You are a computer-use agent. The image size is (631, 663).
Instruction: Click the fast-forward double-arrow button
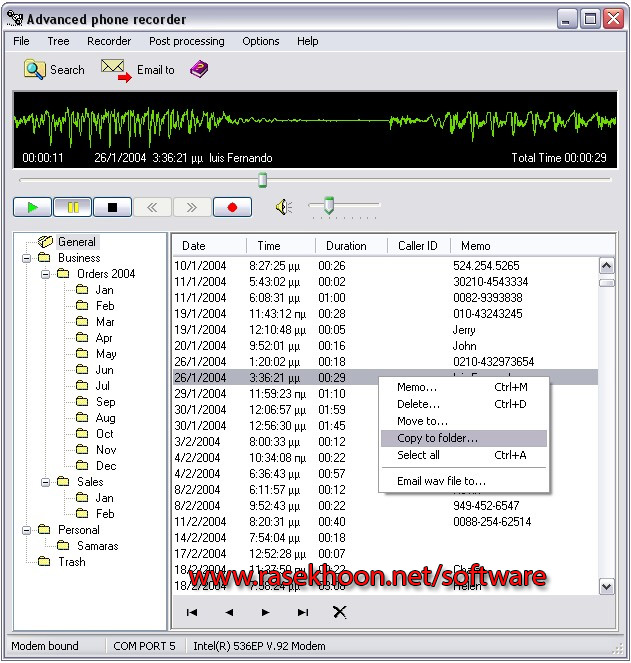point(192,207)
